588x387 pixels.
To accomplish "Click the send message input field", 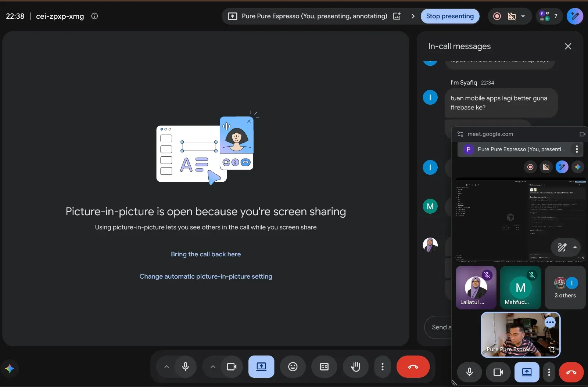I will (x=438, y=327).
